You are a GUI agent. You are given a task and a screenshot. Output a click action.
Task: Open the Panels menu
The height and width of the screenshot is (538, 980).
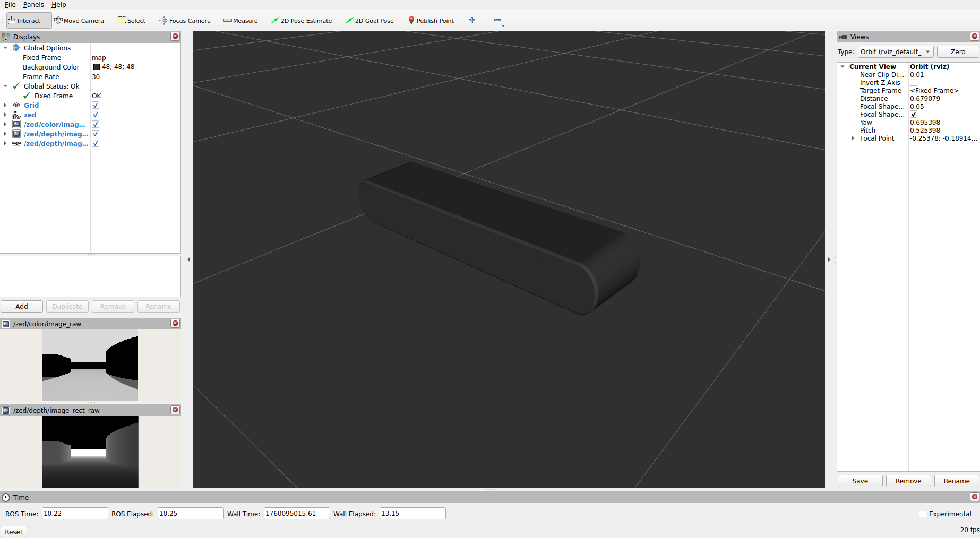(33, 5)
